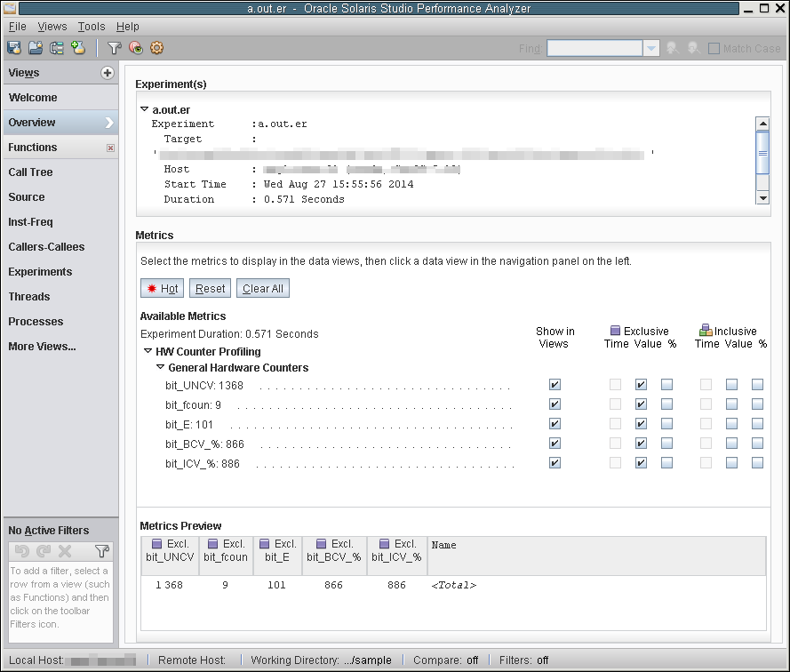Open the File menu
Image resolution: width=790 pixels, height=672 pixels.
(x=17, y=26)
